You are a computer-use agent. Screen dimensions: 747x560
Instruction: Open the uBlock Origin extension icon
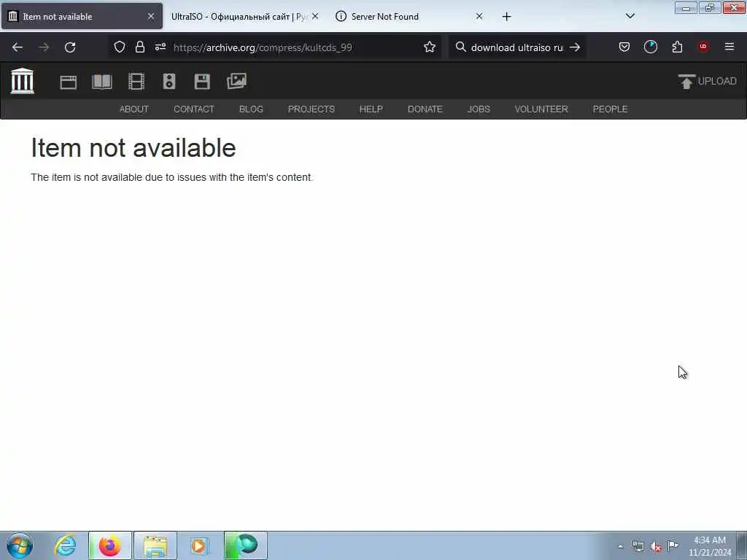pyautogui.click(x=703, y=47)
